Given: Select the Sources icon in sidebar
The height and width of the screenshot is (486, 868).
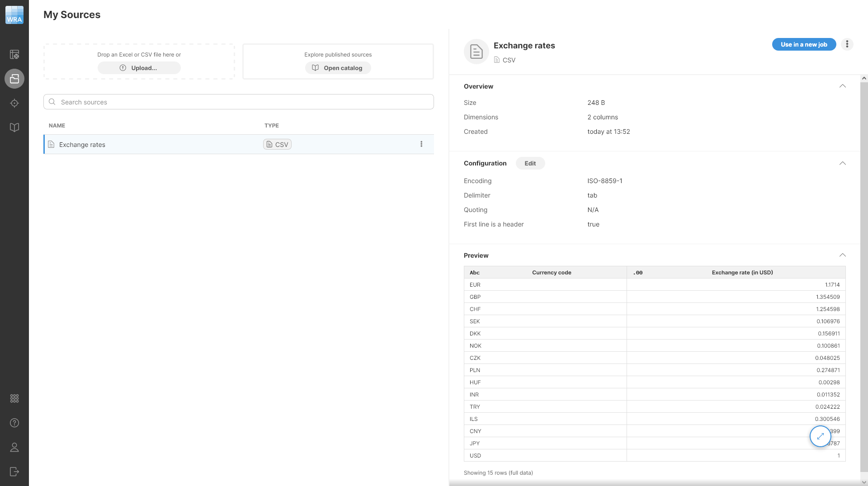Looking at the screenshot, I should click(x=14, y=79).
